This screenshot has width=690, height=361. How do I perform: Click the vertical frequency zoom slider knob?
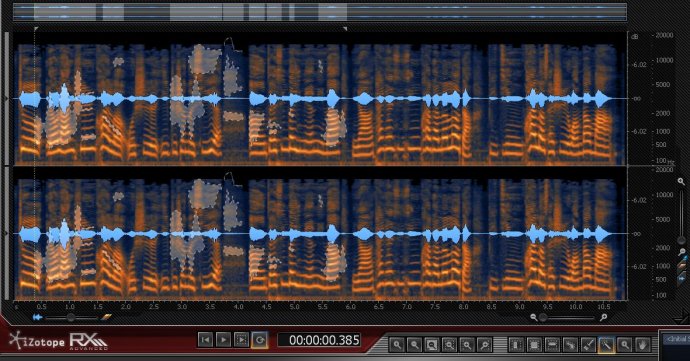point(682,240)
